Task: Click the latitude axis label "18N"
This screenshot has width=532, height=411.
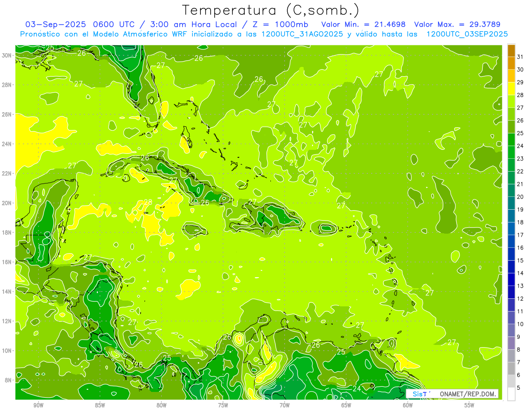Action: tap(7, 232)
